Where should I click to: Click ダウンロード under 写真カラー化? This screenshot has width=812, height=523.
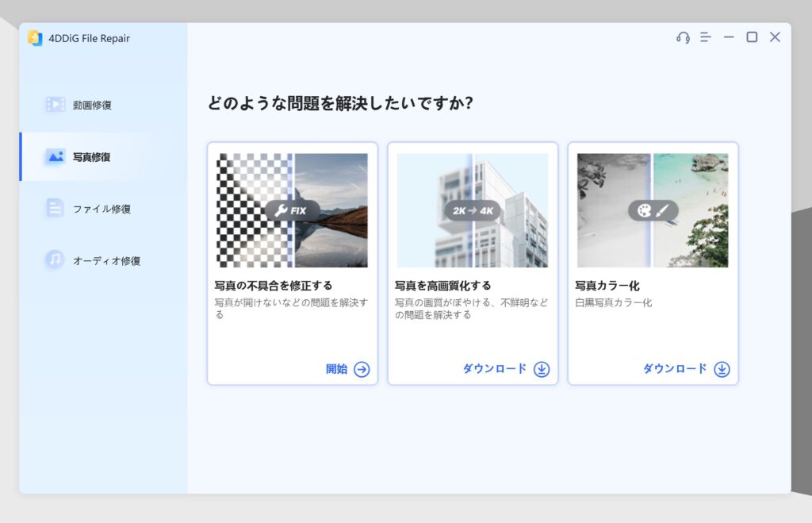[x=675, y=368]
